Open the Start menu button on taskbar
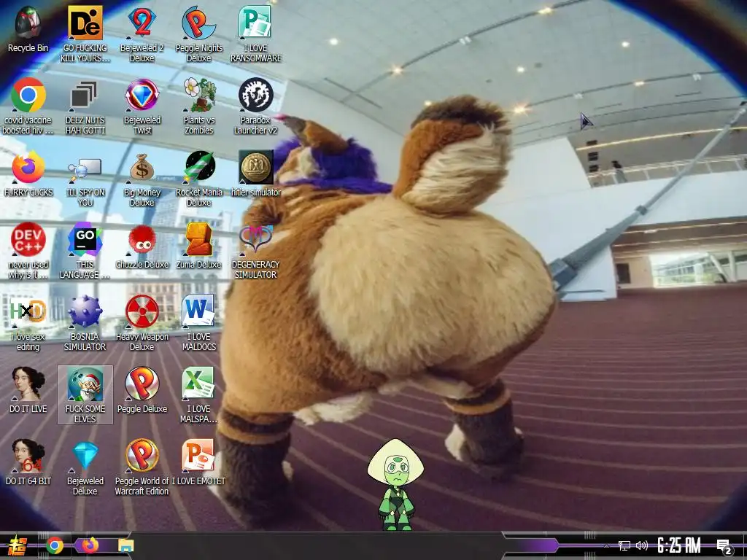Image resolution: width=747 pixels, height=560 pixels. pos(17,545)
